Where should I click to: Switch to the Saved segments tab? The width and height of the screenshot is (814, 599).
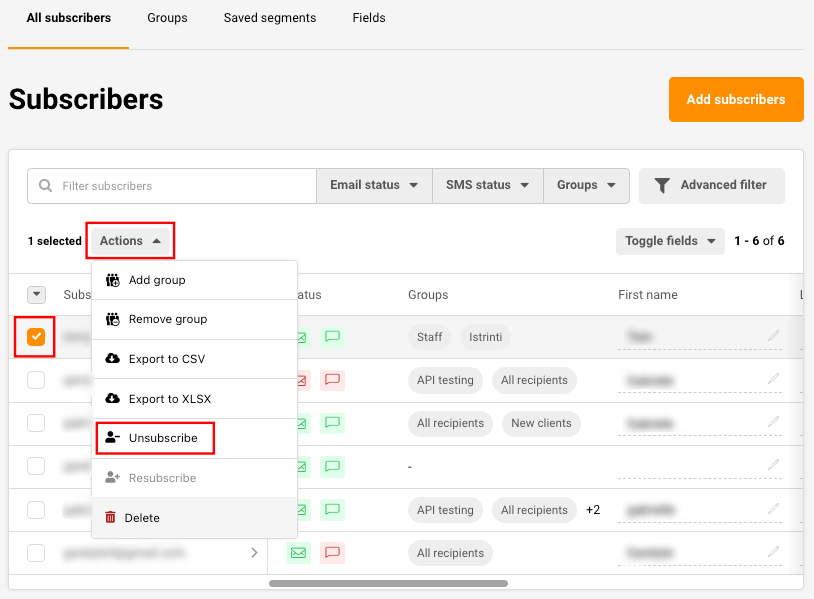(x=270, y=18)
